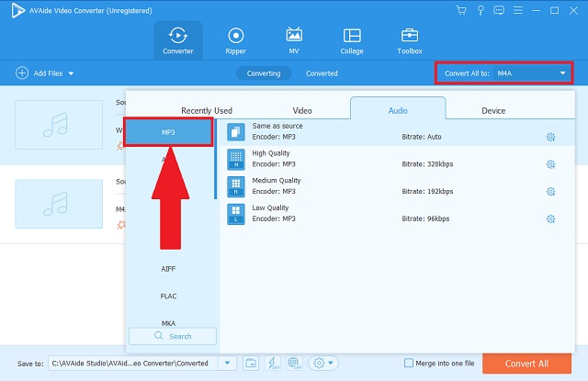This screenshot has width=588, height=381.
Task: Click the Bitrate: Auto value
Action: pos(422,137)
